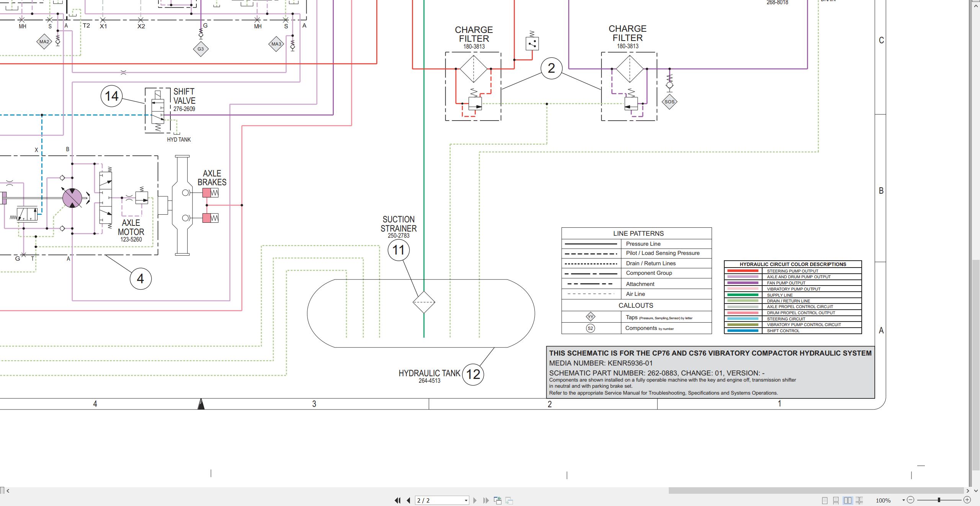Go to the previous page
Image resolution: width=980 pixels, height=506 pixels.
coord(408,500)
